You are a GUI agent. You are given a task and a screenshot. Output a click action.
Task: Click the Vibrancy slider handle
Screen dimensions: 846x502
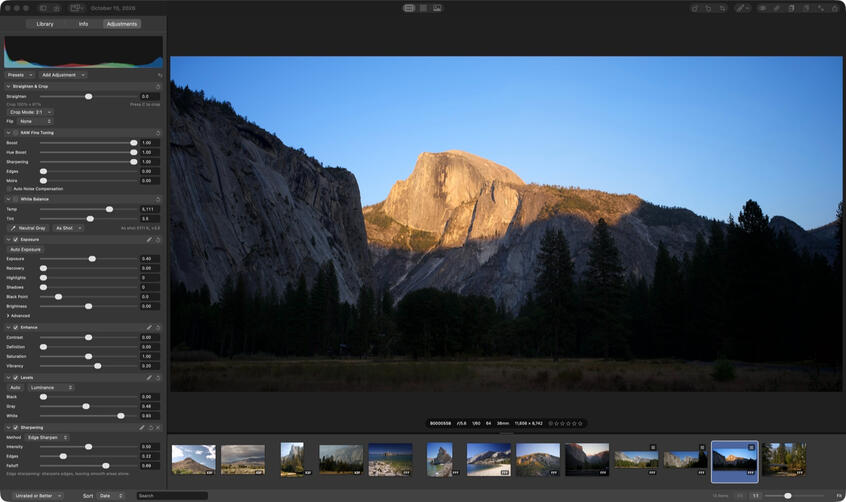(98, 366)
